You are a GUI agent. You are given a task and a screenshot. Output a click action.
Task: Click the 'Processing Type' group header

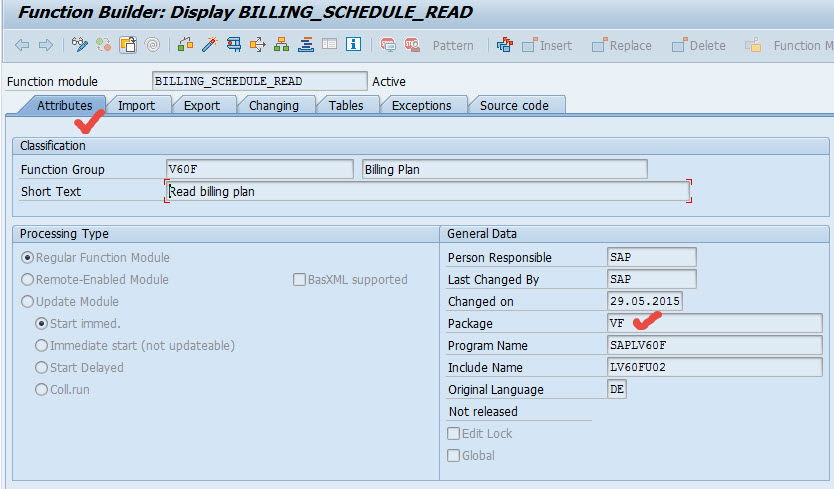64,234
